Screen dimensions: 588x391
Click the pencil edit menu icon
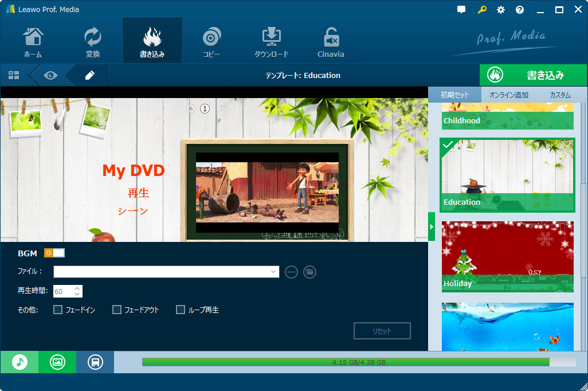89,75
